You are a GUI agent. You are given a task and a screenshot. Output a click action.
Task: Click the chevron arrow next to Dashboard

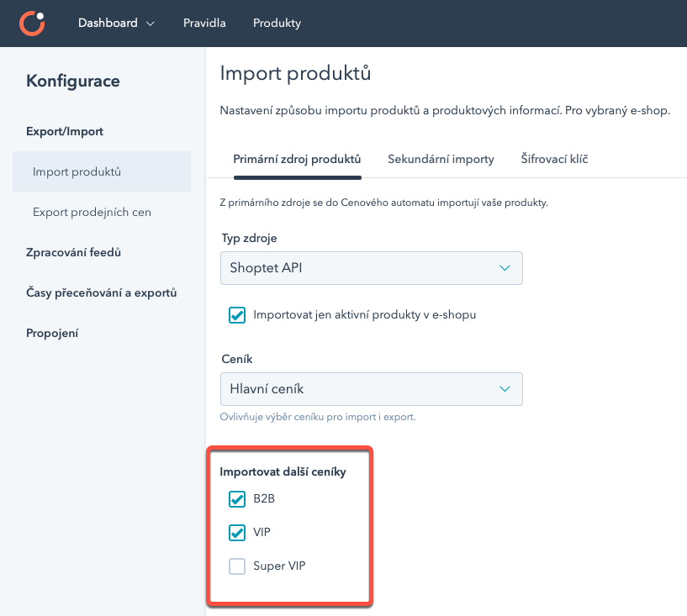point(151,24)
